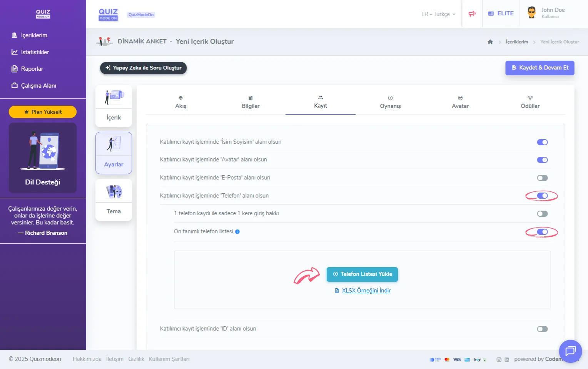This screenshot has height=369, width=588.
Task: Turn on '1 telefon kaydı' restriction toggle
Action: click(x=542, y=213)
